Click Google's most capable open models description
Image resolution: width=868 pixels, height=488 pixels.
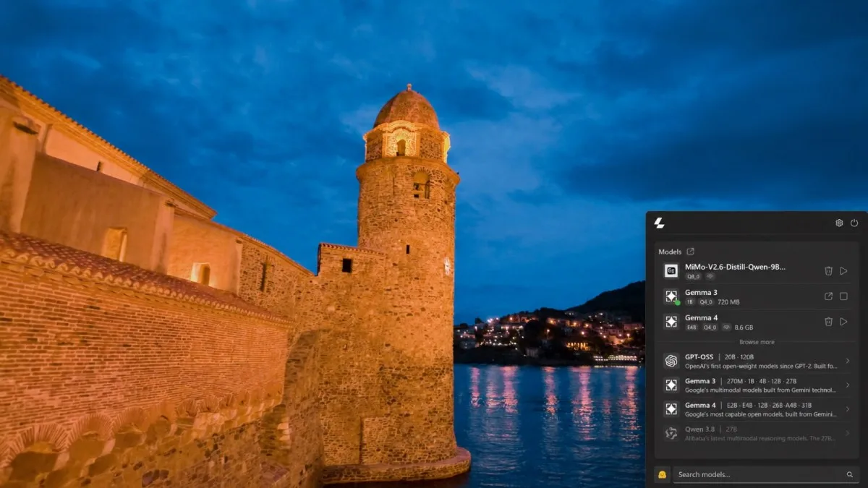[761, 414]
